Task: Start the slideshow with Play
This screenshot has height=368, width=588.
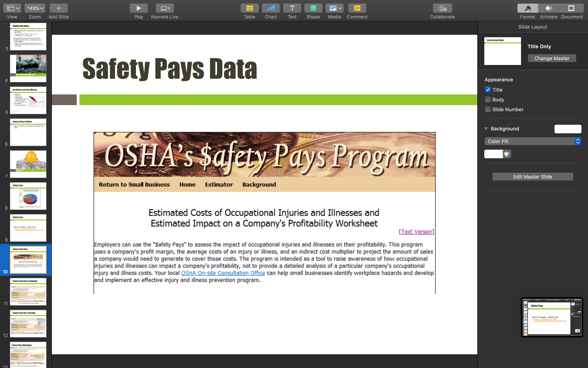Action: 138,8
